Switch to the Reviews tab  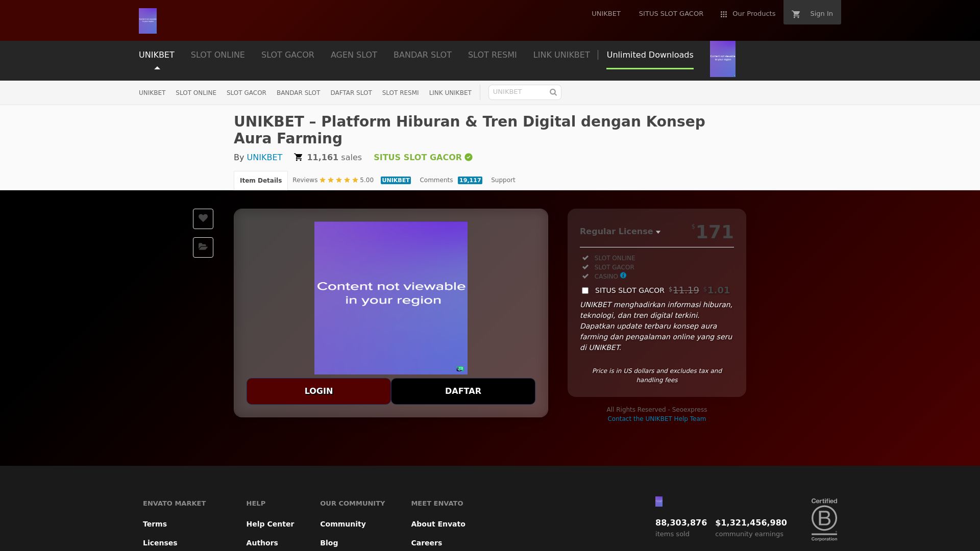tap(305, 180)
